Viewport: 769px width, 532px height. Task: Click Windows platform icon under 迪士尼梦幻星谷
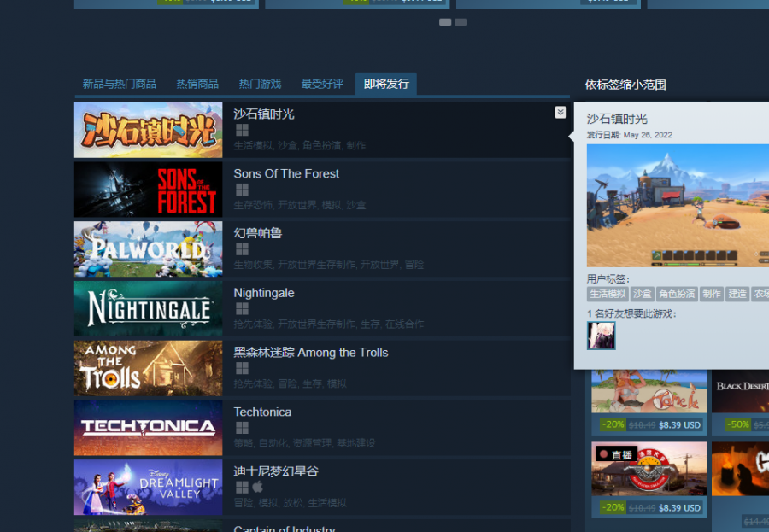(242, 487)
